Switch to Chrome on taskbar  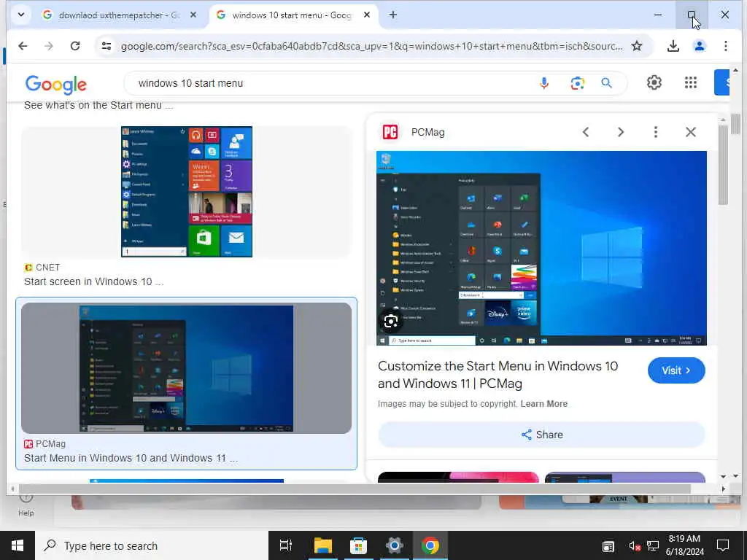(x=430, y=545)
